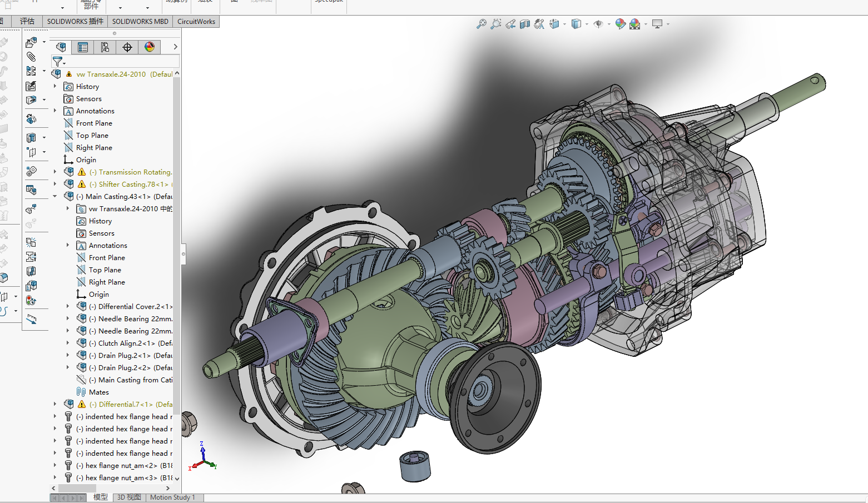
Task: Toggle Hide/Show Items eye icon
Action: click(598, 24)
